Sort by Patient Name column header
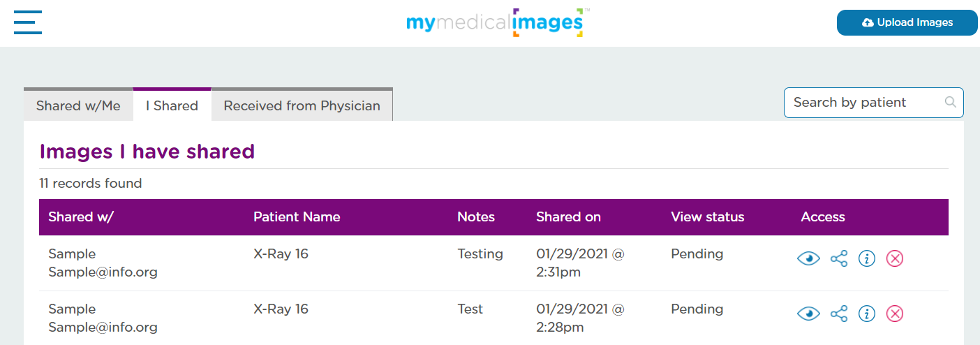The width and height of the screenshot is (980, 345). pos(297,217)
